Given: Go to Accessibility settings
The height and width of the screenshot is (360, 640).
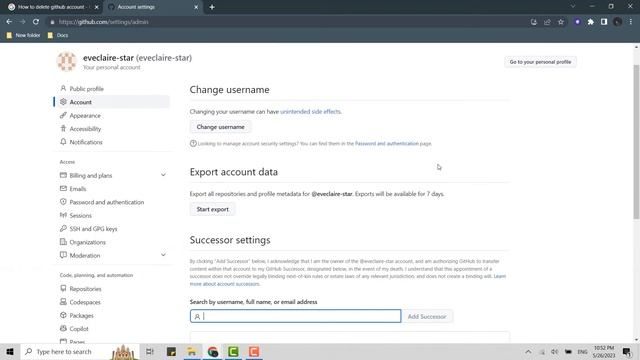Looking at the screenshot, I should pos(85,129).
